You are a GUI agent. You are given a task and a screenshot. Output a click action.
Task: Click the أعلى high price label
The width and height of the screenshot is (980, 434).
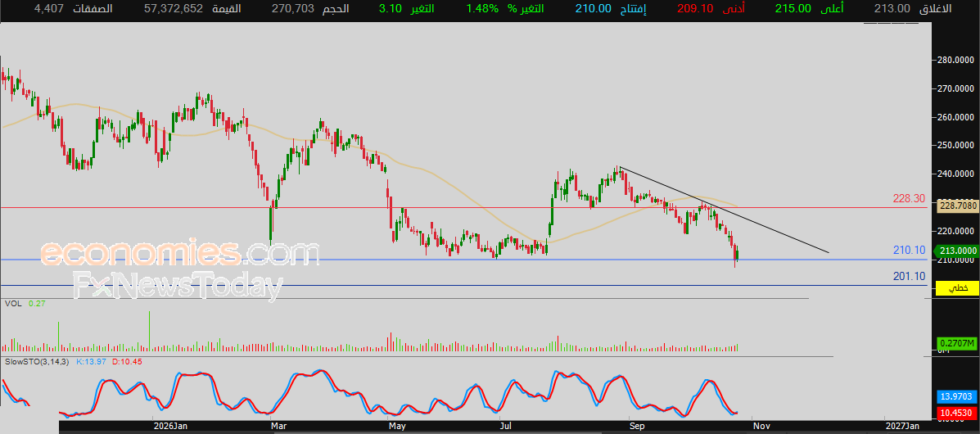[x=833, y=9]
